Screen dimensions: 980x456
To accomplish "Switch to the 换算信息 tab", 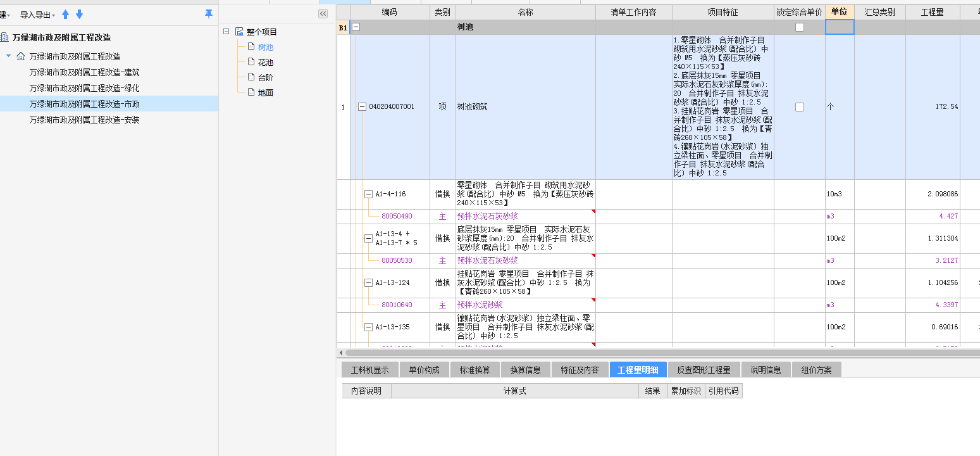I will pos(525,370).
